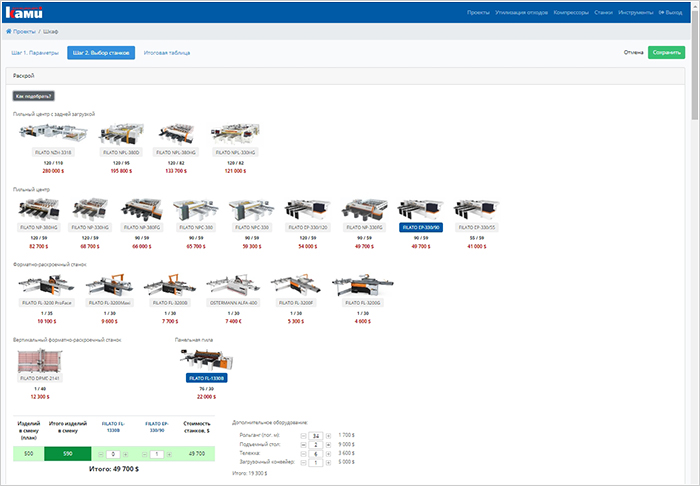Select FILATO NPL-380D machine image
Image resolution: width=700 pixels, height=486 pixels.
pos(121,133)
